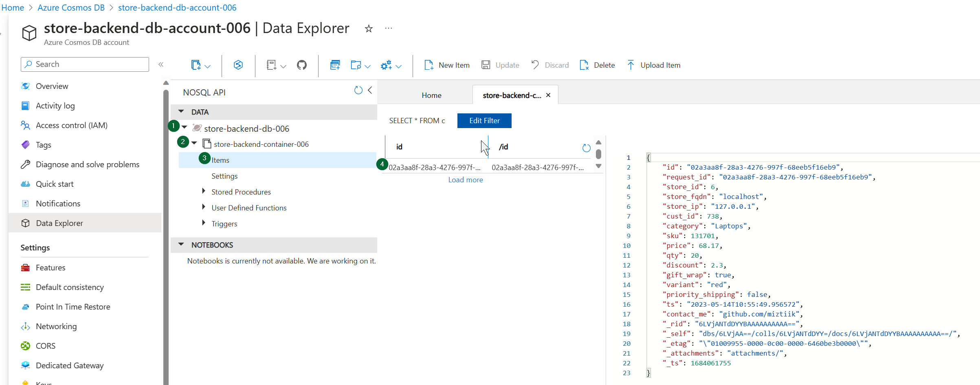
Task: Open Dedicated Gateway settings
Action: (x=70, y=365)
